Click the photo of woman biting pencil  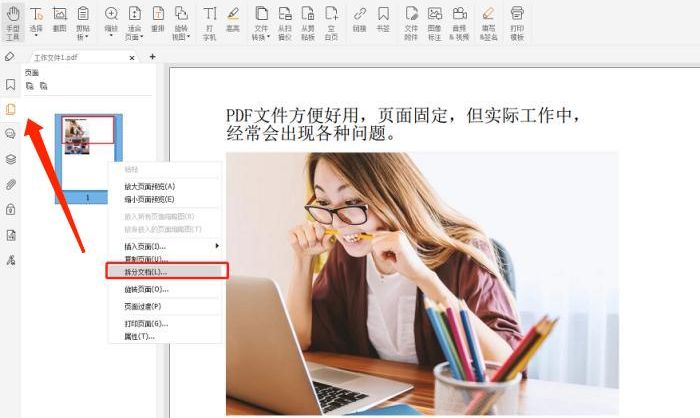click(422, 284)
